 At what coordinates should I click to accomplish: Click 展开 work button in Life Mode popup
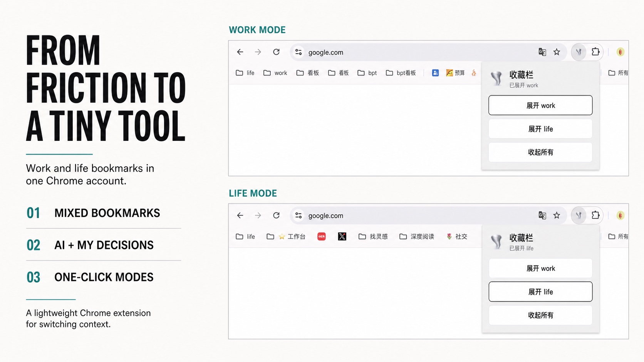click(x=540, y=269)
